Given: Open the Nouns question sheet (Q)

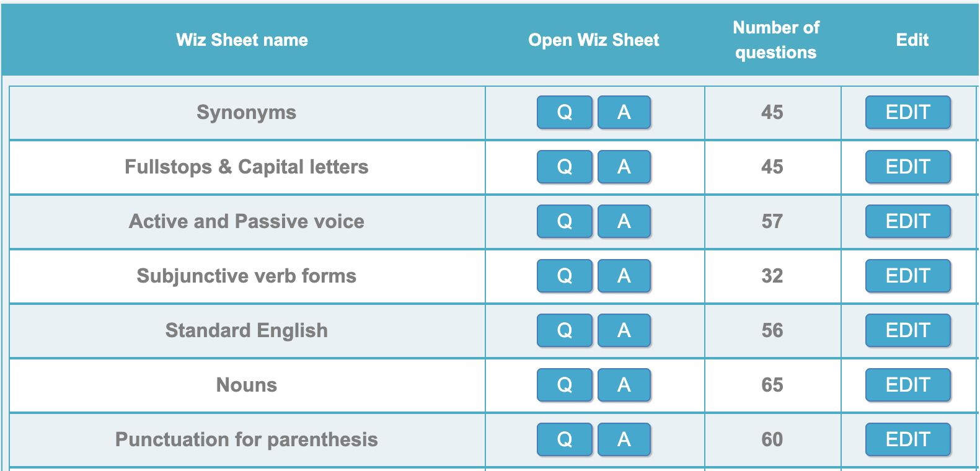Looking at the screenshot, I should point(565,385).
